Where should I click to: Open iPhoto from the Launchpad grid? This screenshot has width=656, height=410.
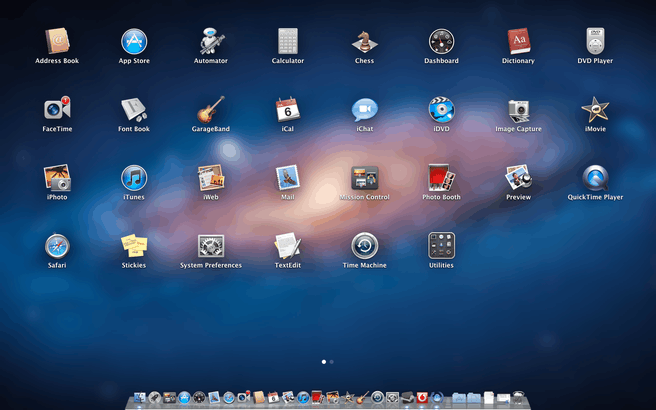[57, 177]
